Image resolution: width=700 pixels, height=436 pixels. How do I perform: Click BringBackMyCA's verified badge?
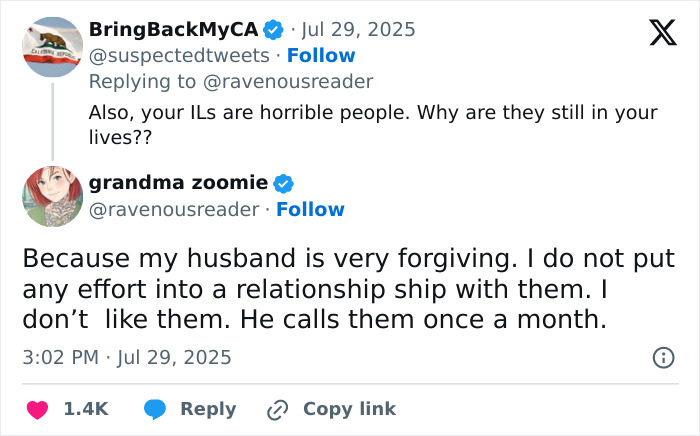click(272, 29)
